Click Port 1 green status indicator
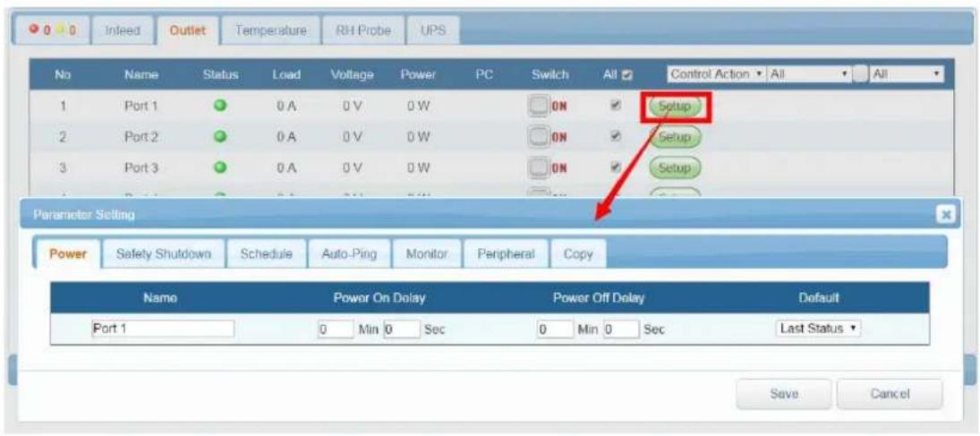Screen dimensions: 980x436 pyautogui.click(x=220, y=106)
